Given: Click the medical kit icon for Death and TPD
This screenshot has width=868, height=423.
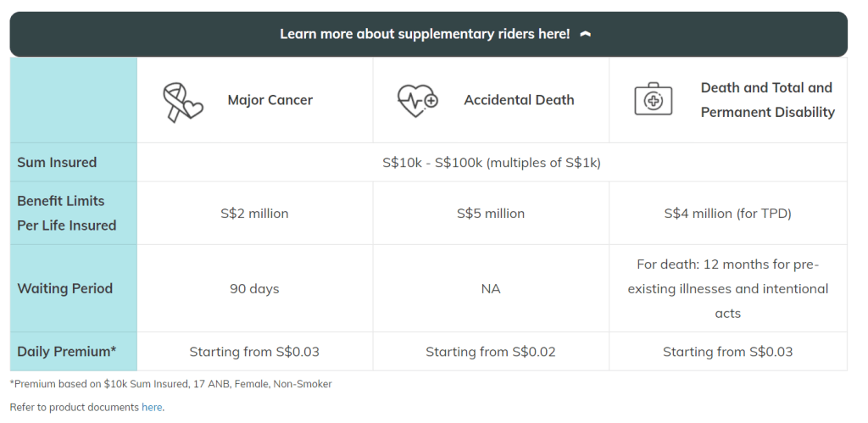Looking at the screenshot, I should [653, 100].
